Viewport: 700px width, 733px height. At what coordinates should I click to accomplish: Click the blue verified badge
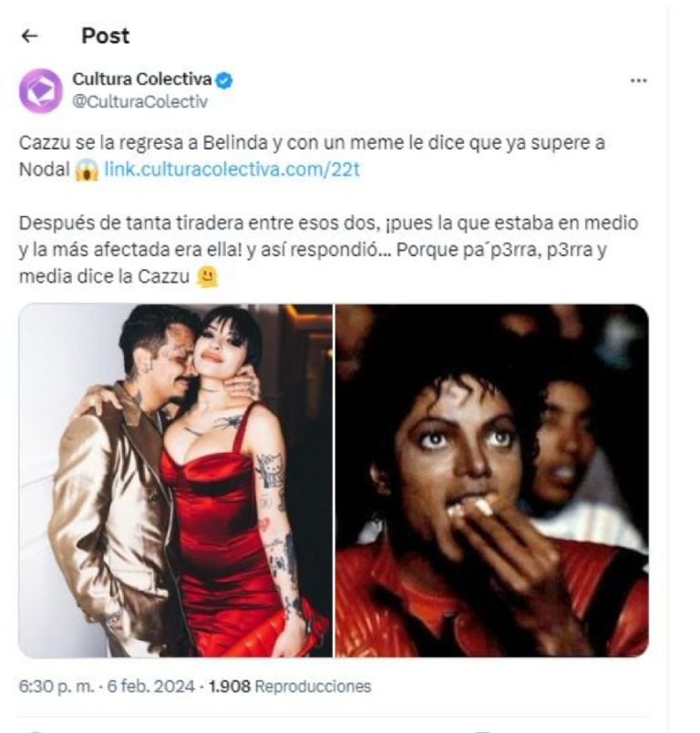224,80
